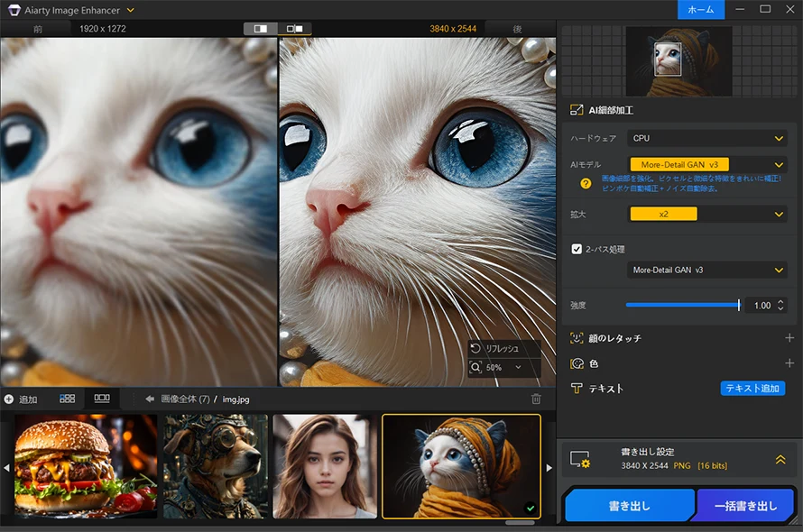Switch to single preview mode
803x532 pixels.
[261, 28]
